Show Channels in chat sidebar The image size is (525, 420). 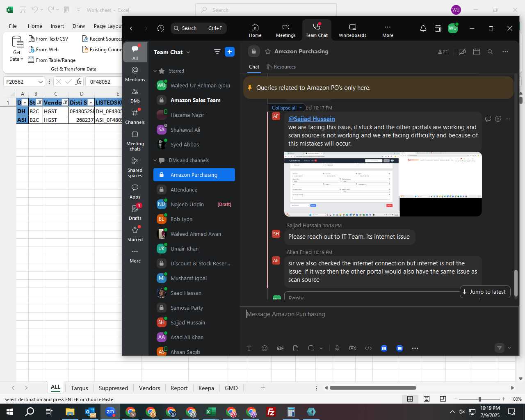(135, 116)
